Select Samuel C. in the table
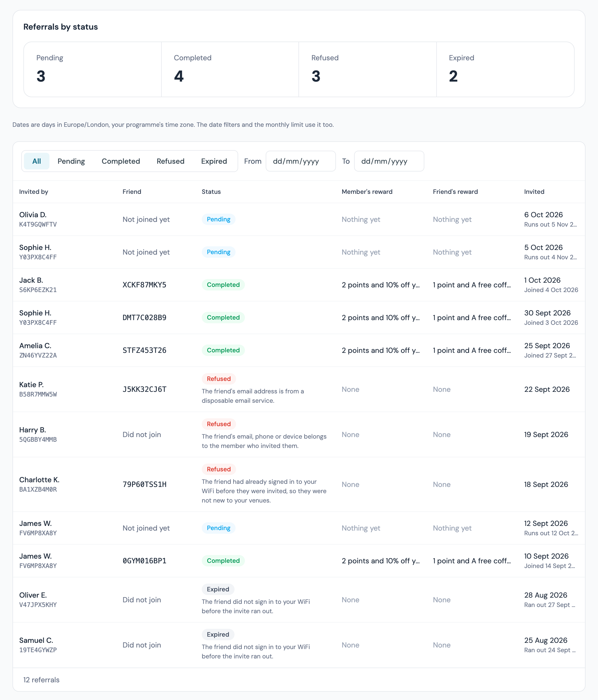598x700 pixels. pyautogui.click(x=36, y=640)
